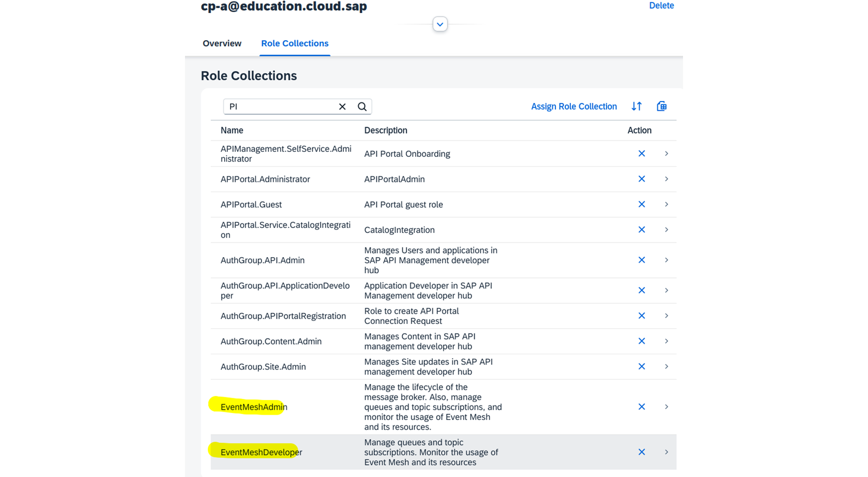Click Assign Role Collection
This screenshot has height=477, width=868.
(573, 106)
